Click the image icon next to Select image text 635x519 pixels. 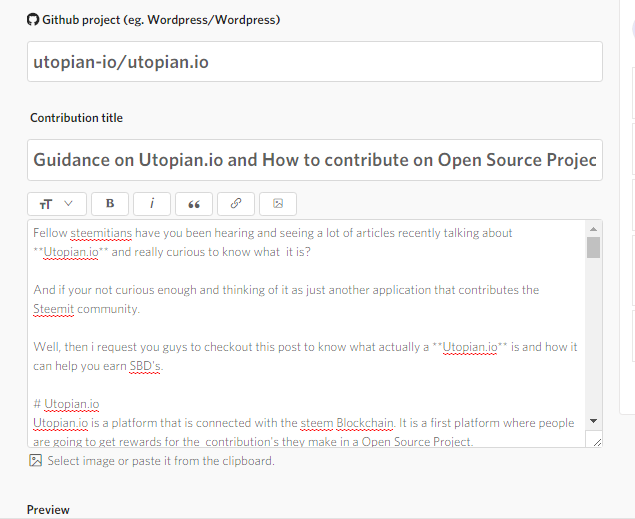tap(35, 461)
